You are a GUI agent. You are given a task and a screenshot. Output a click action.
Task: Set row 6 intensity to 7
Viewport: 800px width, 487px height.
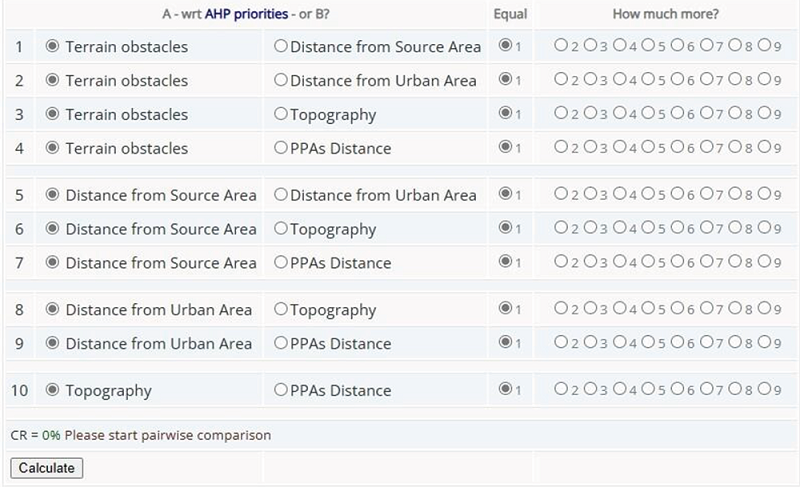coord(705,229)
